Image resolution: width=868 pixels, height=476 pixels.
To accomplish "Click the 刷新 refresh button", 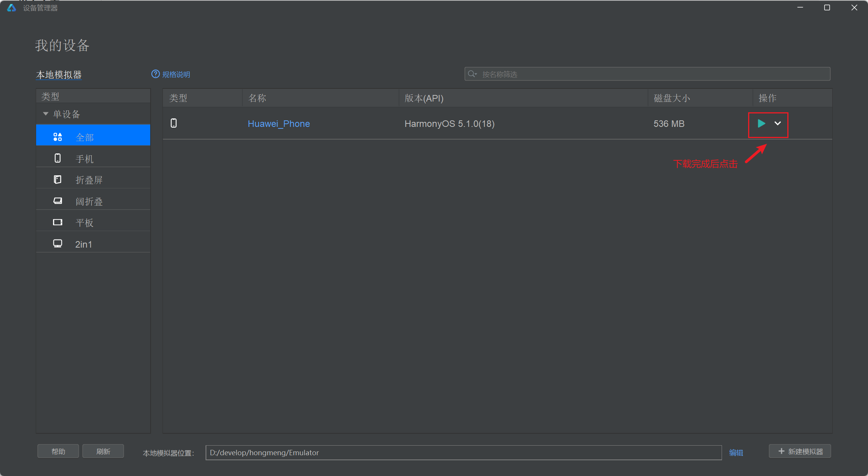I will [x=103, y=451].
